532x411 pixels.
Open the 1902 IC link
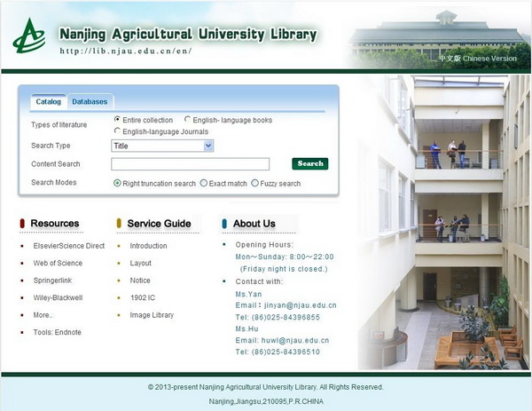[143, 298]
